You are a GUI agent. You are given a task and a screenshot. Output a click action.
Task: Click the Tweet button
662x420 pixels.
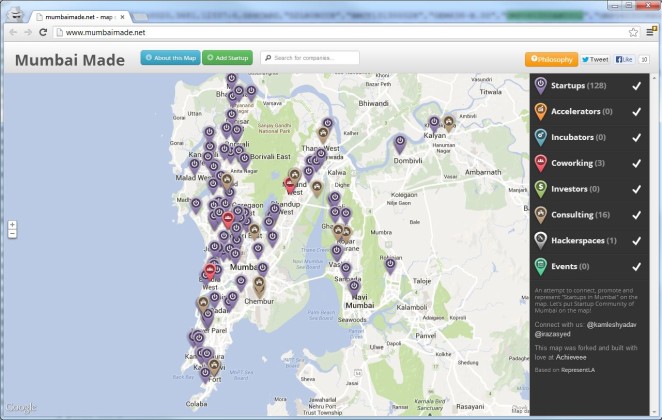[x=595, y=60]
